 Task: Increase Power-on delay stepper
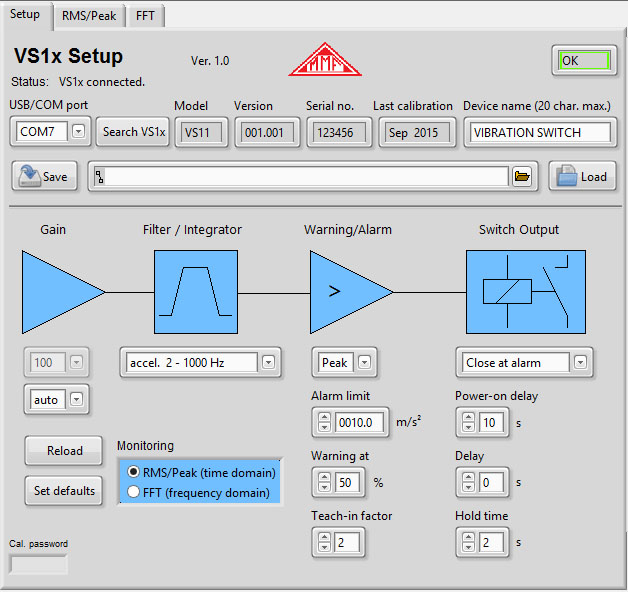[x=468, y=417]
